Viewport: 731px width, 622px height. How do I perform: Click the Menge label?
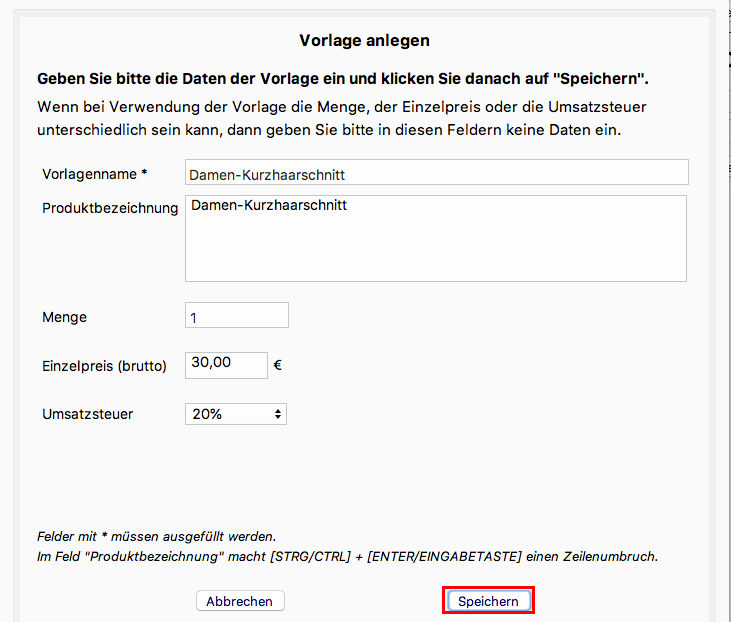[64, 317]
